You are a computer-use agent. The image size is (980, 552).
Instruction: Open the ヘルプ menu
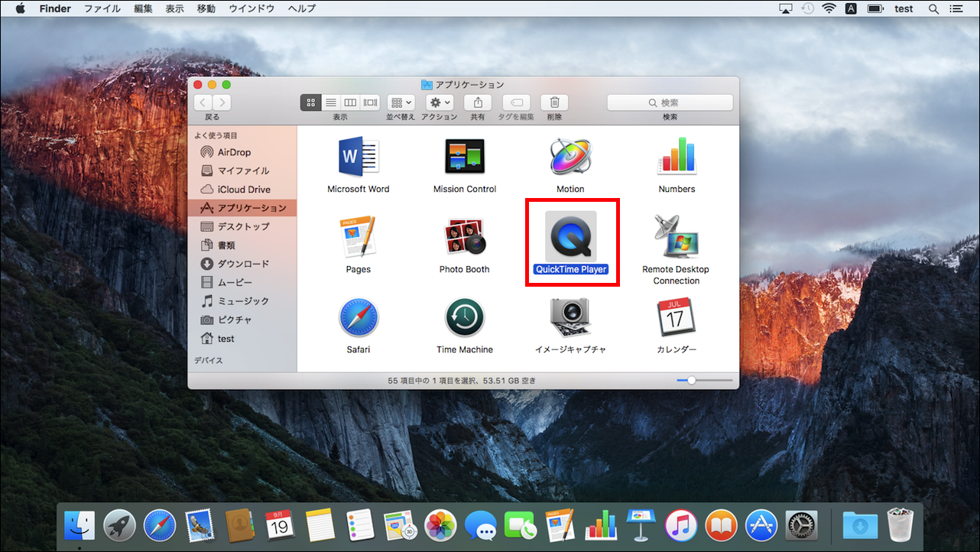point(302,8)
